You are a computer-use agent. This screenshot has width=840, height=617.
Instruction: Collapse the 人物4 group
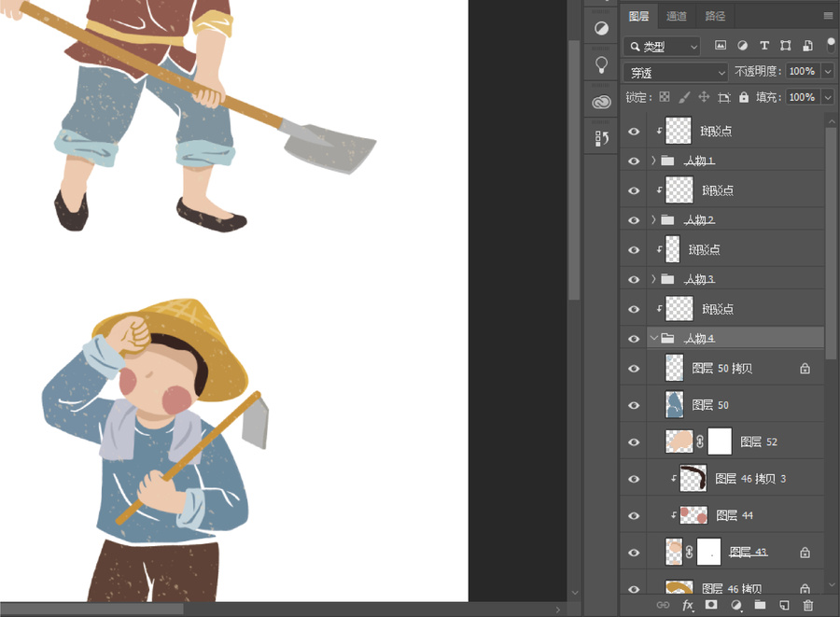pyautogui.click(x=653, y=338)
